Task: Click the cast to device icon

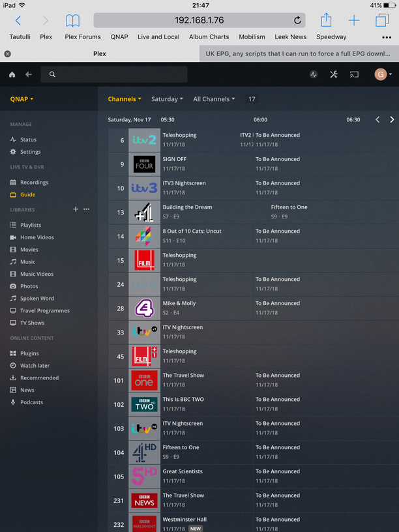Action: (x=354, y=74)
